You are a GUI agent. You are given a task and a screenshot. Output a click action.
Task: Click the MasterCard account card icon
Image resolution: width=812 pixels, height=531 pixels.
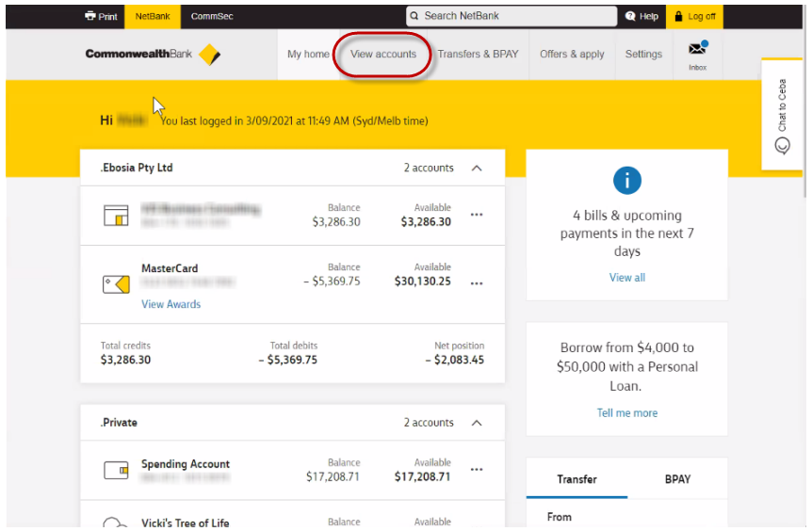(x=116, y=283)
